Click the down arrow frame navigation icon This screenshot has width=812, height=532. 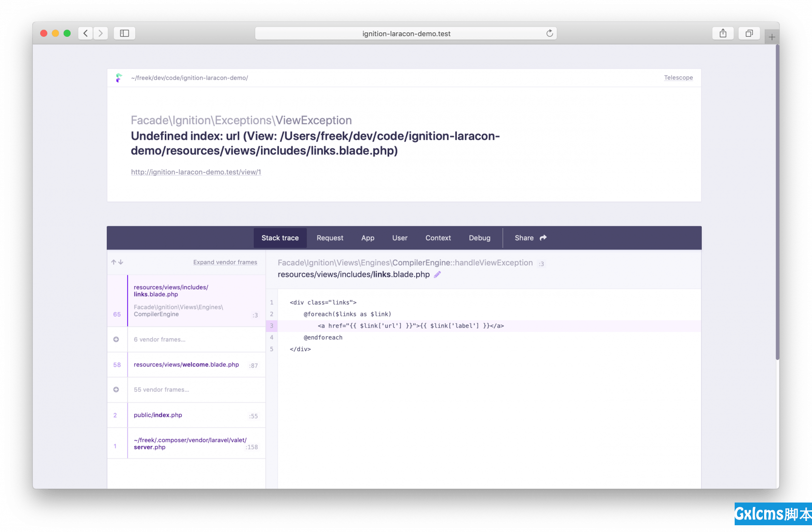pyautogui.click(x=121, y=262)
